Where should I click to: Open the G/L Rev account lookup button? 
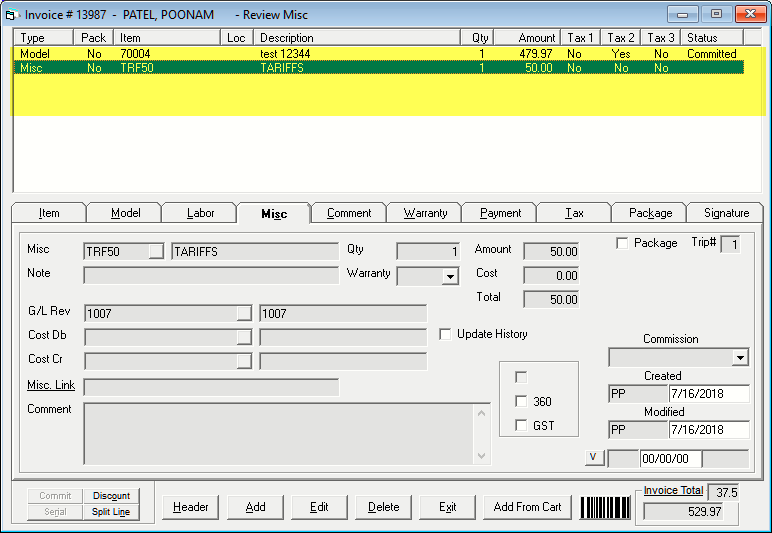point(244,314)
